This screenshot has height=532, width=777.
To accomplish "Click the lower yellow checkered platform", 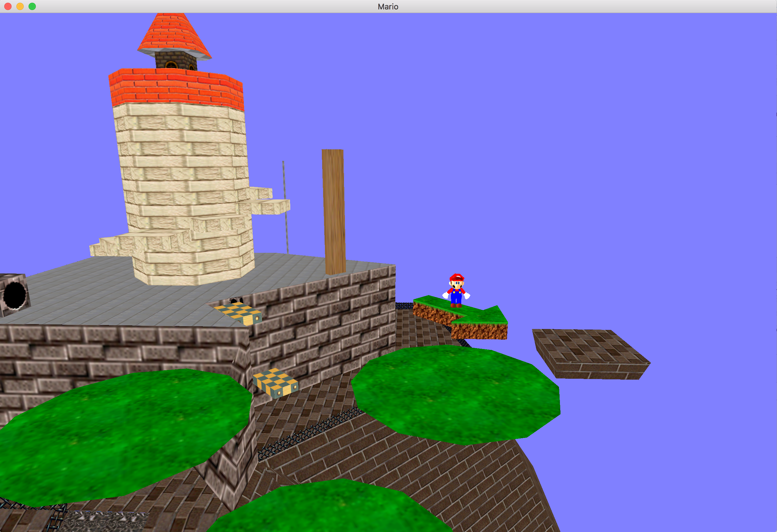I will coord(275,383).
